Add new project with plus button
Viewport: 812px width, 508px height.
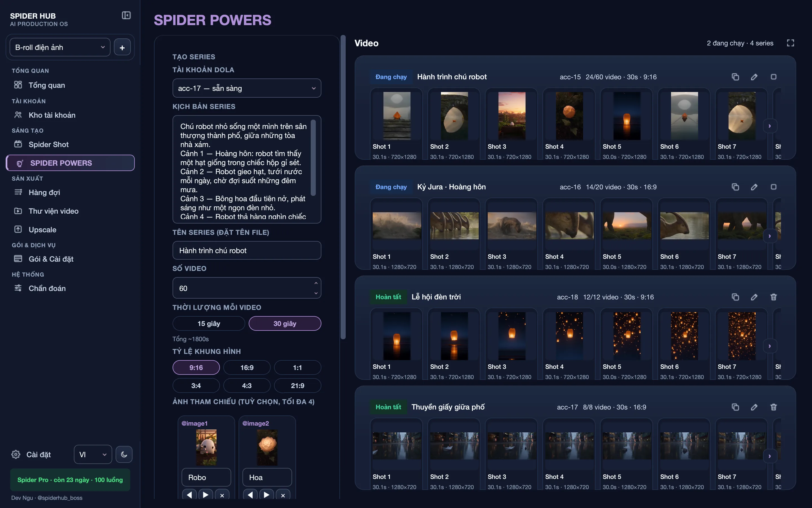(122, 47)
